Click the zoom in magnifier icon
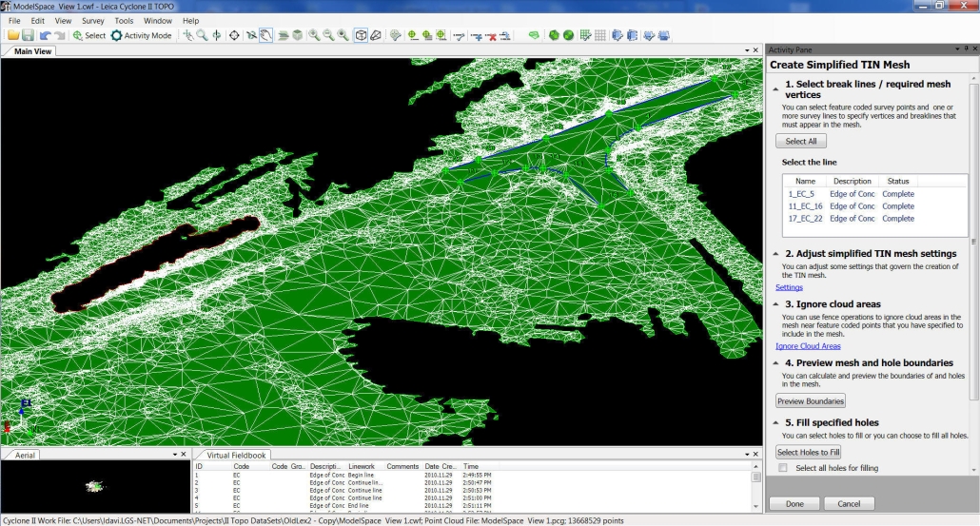Screen dimensions: 980x526 313,35
